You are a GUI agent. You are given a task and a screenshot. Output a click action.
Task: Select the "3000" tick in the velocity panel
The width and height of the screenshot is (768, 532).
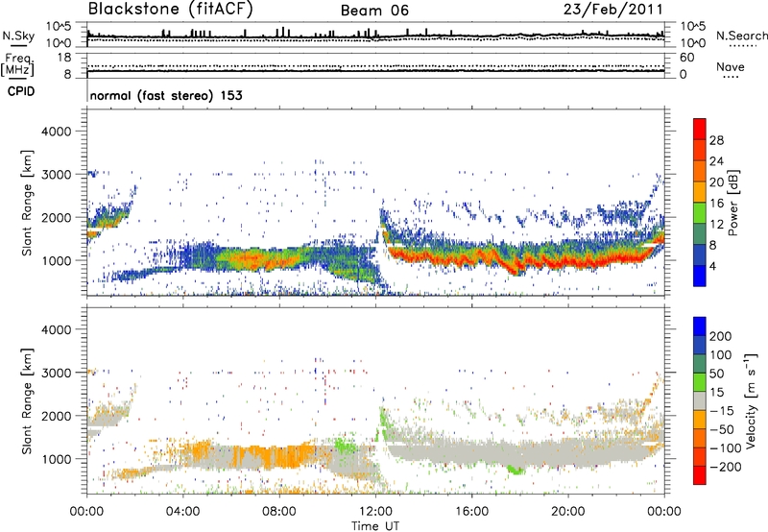tap(57, 373)
